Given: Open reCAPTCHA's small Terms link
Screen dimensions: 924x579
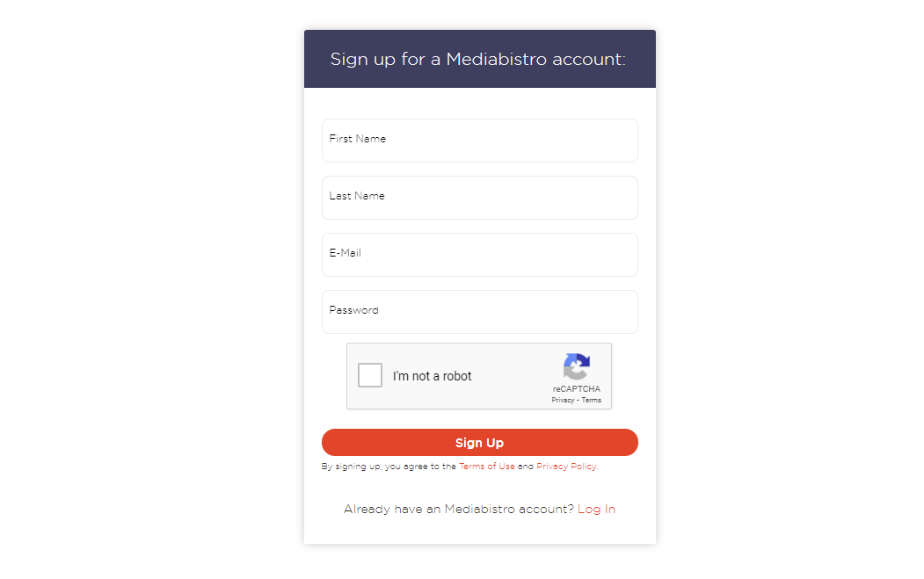Looking at the screenshot, I should (x=592, y=400).
